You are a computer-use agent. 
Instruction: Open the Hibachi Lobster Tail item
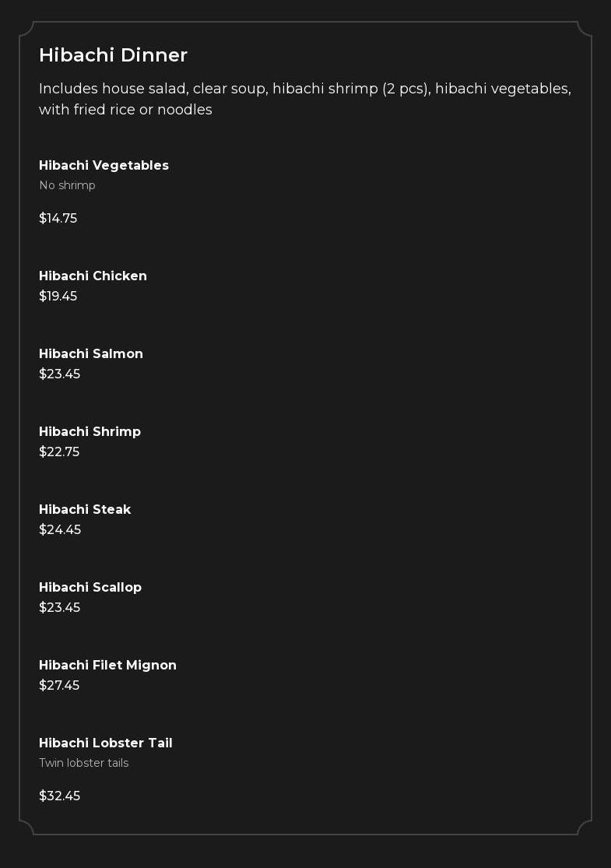click(x=106, y=743)
